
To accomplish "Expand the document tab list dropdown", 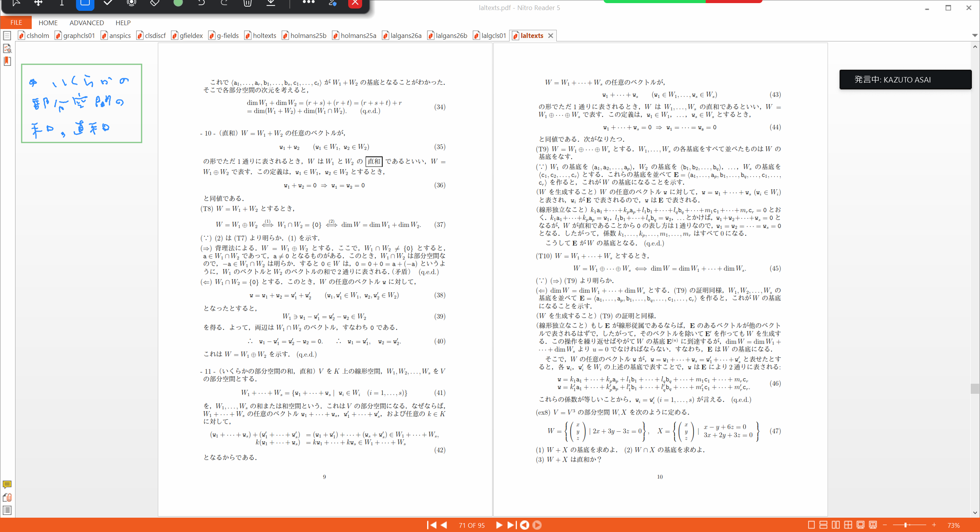I will (975, 35).
